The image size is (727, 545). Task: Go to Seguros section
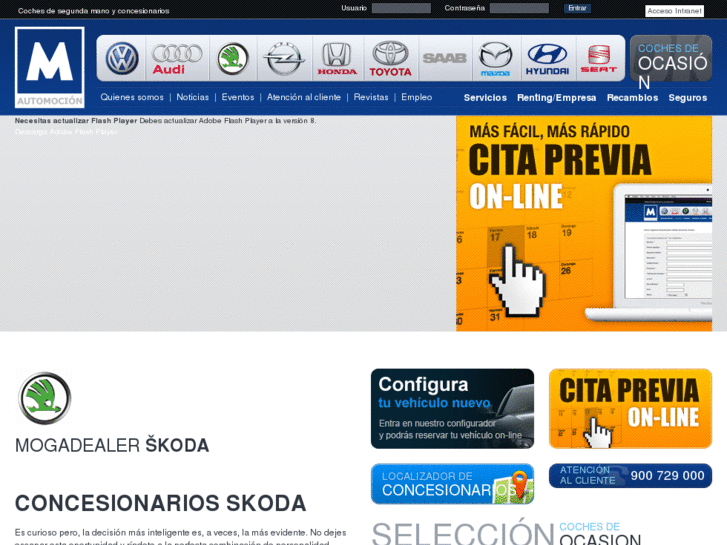(x=688, y=98)
